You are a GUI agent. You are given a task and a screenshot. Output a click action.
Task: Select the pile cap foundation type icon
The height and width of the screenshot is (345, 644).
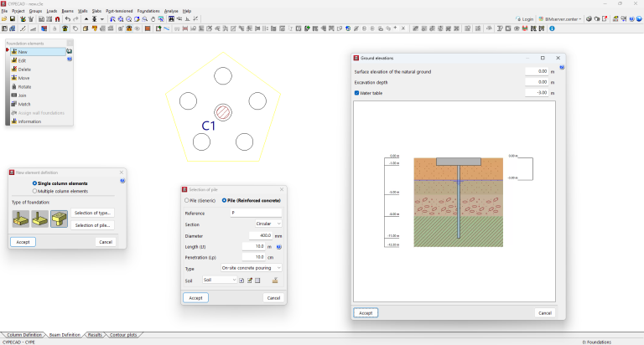coord(58,219)
